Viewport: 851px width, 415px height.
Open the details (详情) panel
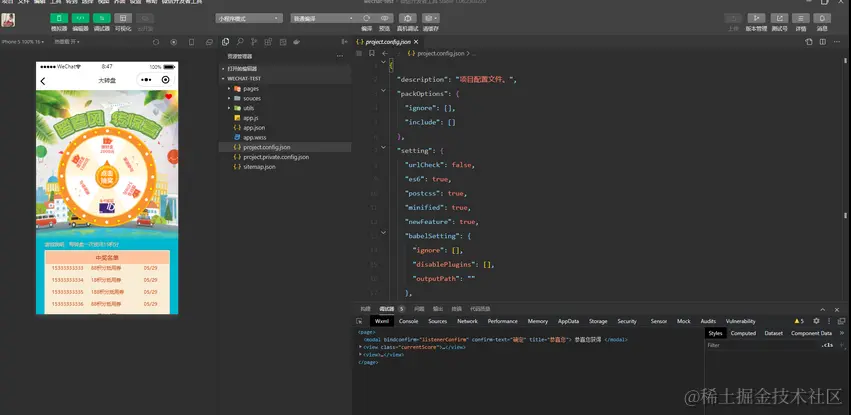pos(801,18)
